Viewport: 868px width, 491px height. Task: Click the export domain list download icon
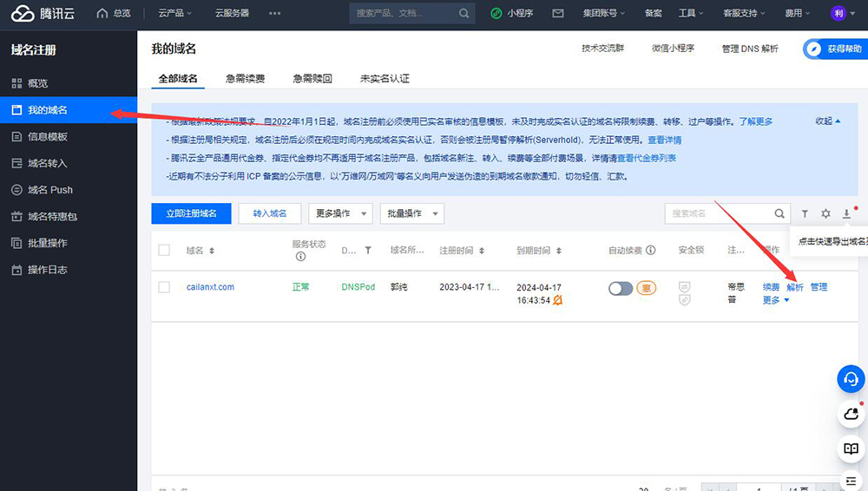846,213
